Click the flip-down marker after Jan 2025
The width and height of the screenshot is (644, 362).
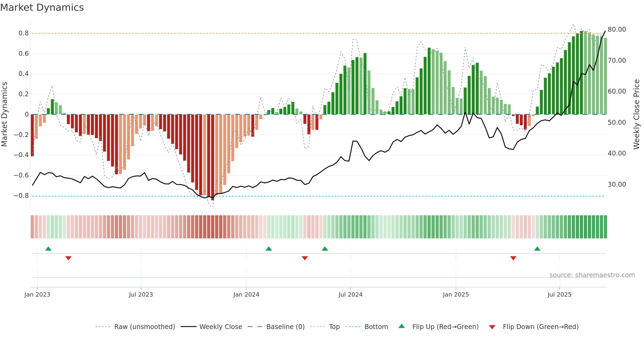tap(513, 258)
